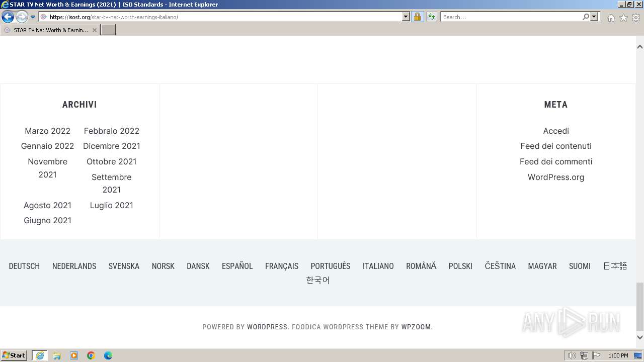
Task: Open the Tools gear icon
Action: (636, 18)
